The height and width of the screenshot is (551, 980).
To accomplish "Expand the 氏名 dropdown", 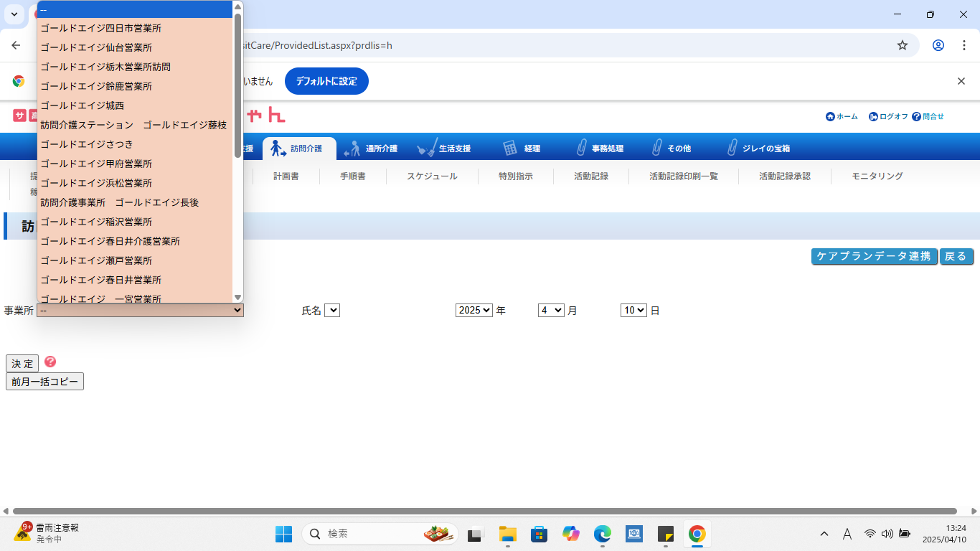I will tap(331, 311).
